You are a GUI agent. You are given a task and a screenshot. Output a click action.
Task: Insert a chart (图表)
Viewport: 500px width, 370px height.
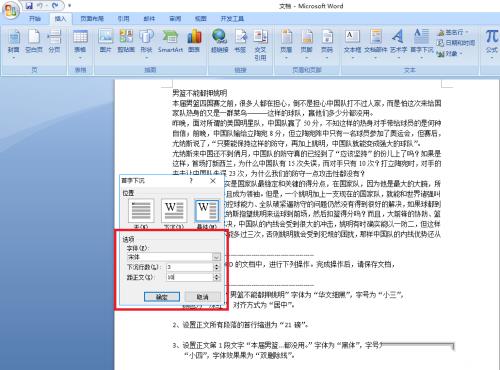click(x=194, y=42)
